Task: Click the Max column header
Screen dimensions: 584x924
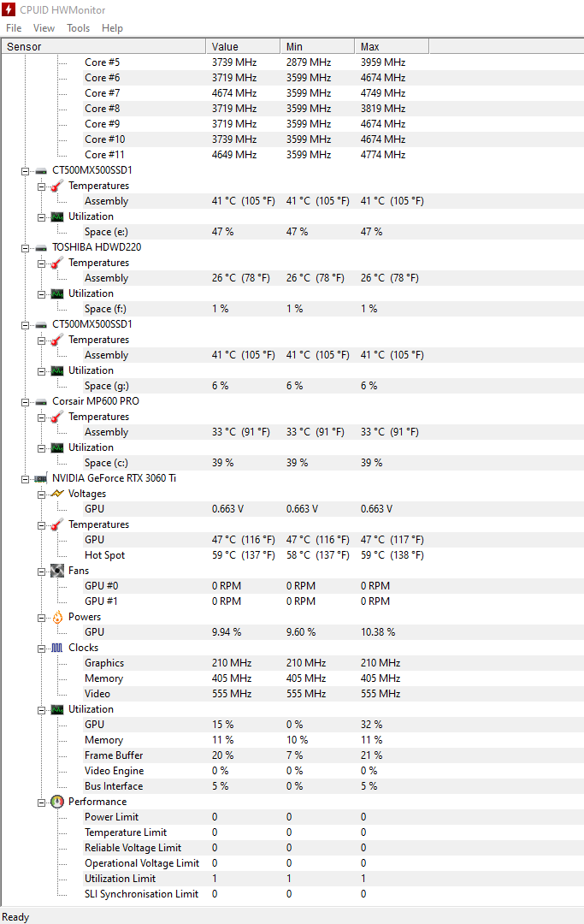Action: coord(392,46)
